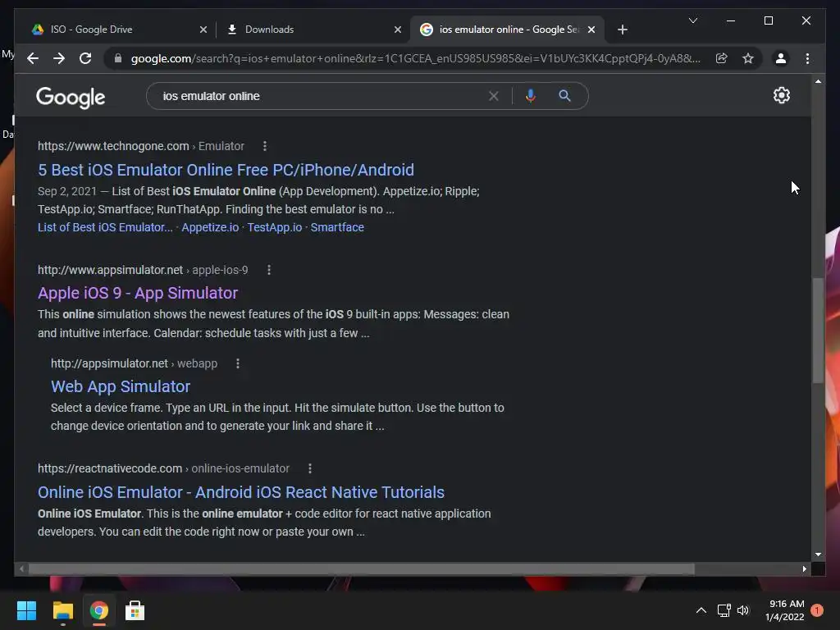The width and height of the screenshot is (840, 630).
Task: Clear the search box with the X icon
Action: pyautogui.click(x=493, y=96)
